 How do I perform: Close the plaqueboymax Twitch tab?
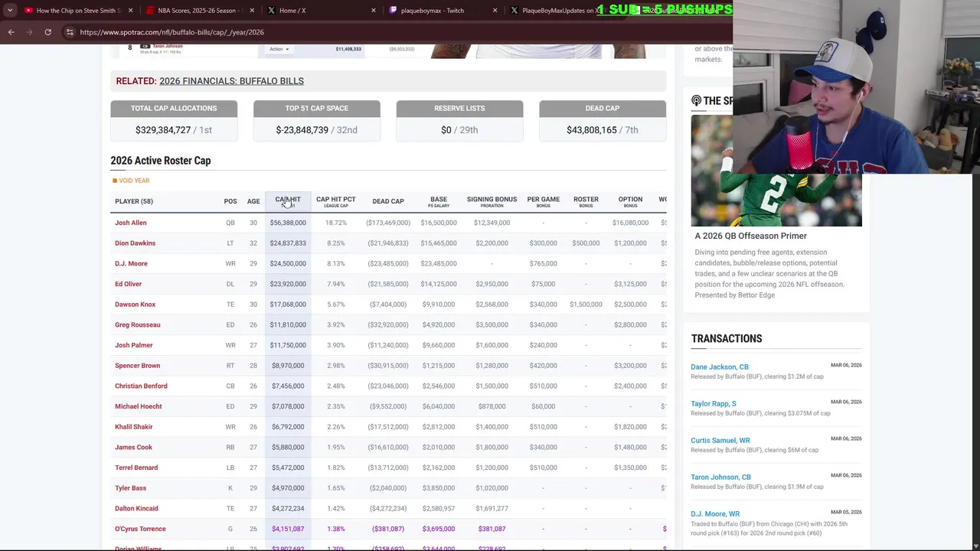click(495, 11)
